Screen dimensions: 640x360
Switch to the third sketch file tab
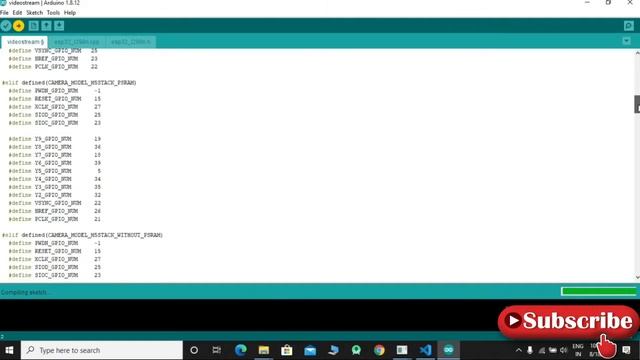point(131,42)
